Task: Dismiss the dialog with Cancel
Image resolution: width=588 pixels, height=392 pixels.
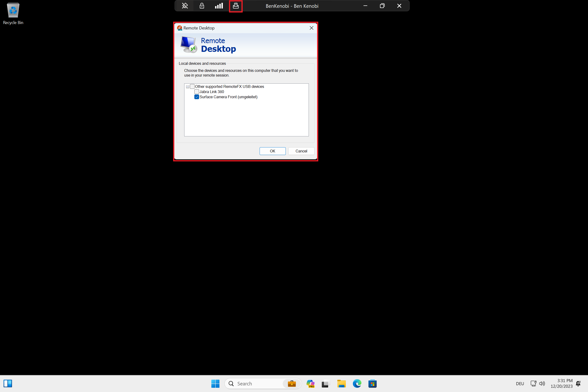Action: pyautogui.click(x=301, y=151)
